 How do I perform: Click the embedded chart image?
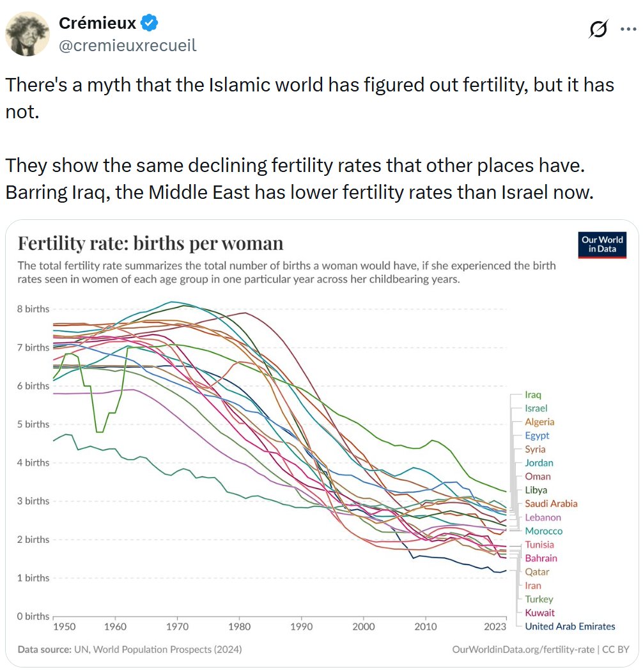[321, 443]
